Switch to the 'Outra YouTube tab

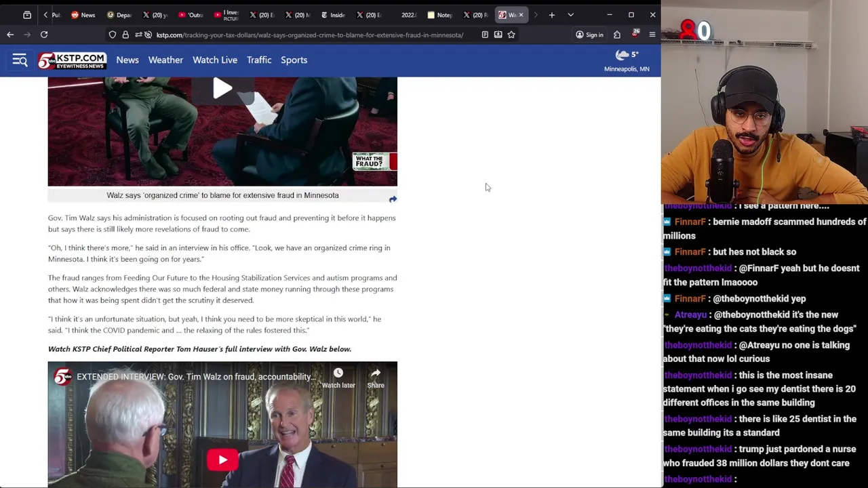coord(191,15)
